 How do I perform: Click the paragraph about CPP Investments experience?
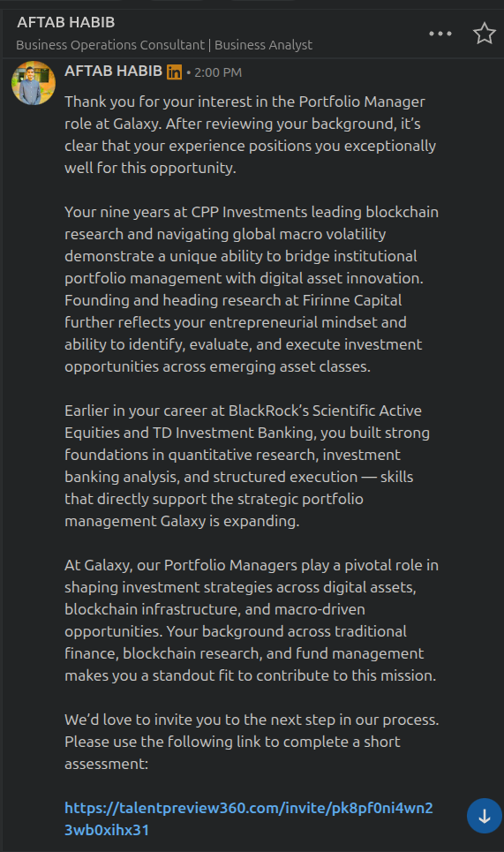(x=252, y=289)
